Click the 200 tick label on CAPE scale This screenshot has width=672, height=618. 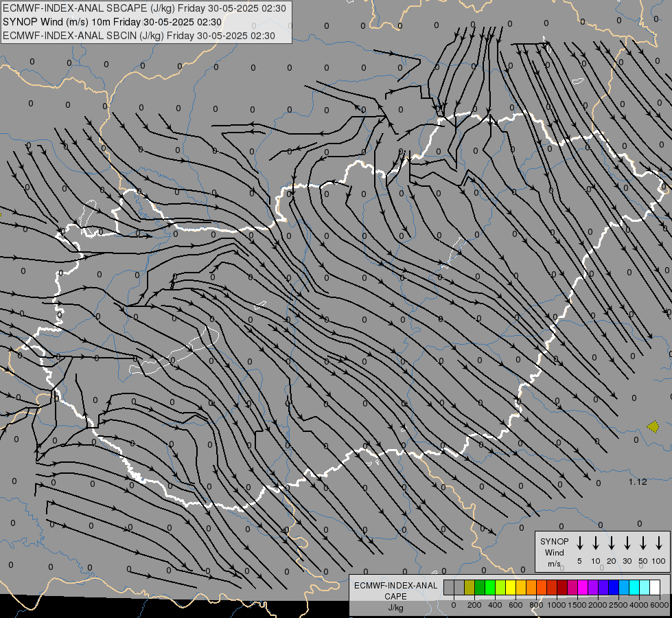(474, 605)
